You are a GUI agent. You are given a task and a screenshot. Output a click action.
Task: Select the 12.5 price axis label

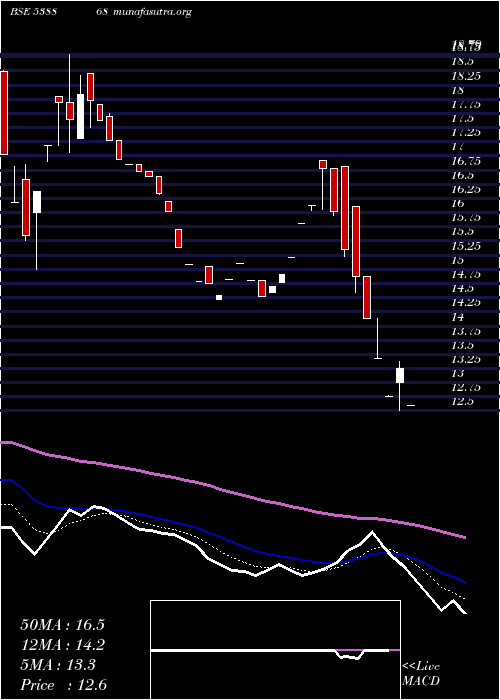pyautogui.click(x=462, y=402)
